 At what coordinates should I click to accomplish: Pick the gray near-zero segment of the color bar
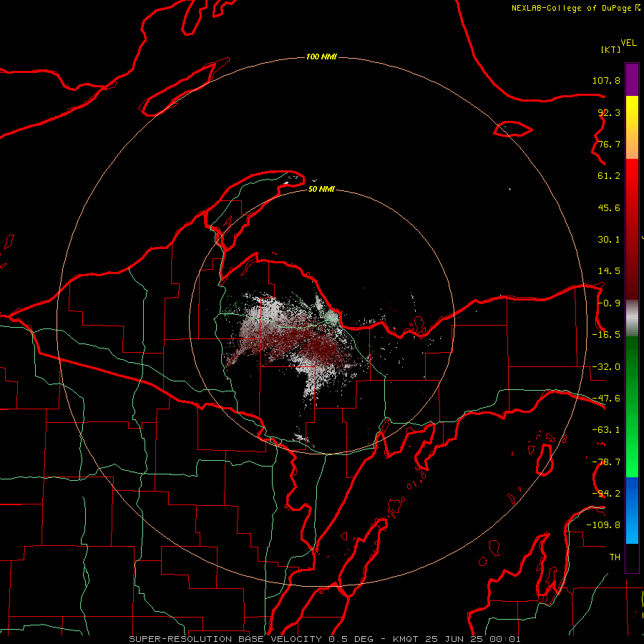coord(632,318)
